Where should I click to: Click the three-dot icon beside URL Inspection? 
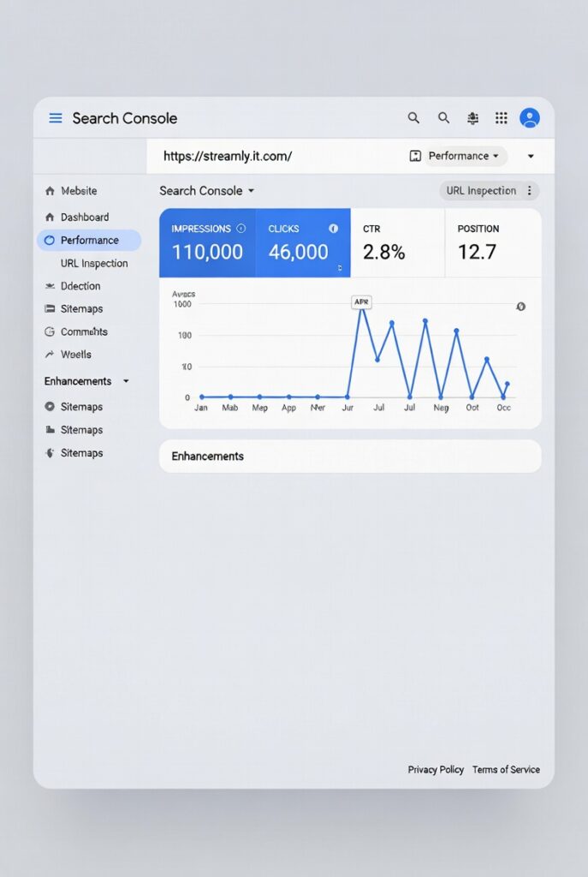529,191
